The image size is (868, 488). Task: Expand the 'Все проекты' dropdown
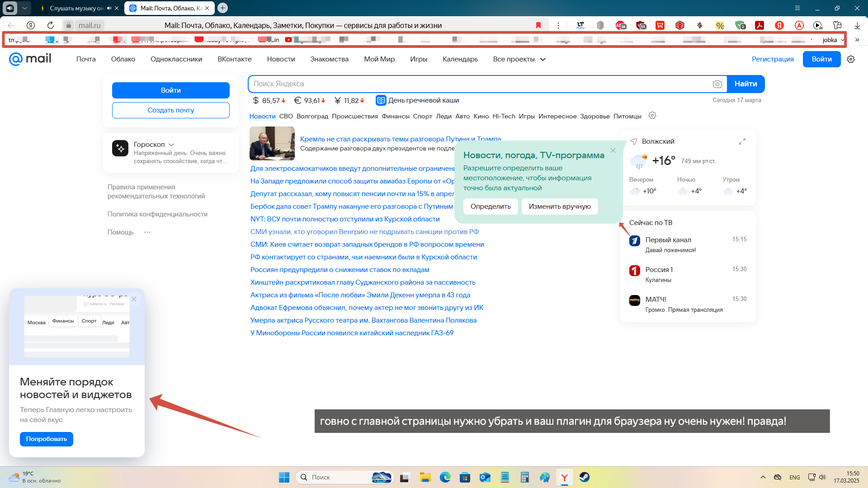(519, 59)
